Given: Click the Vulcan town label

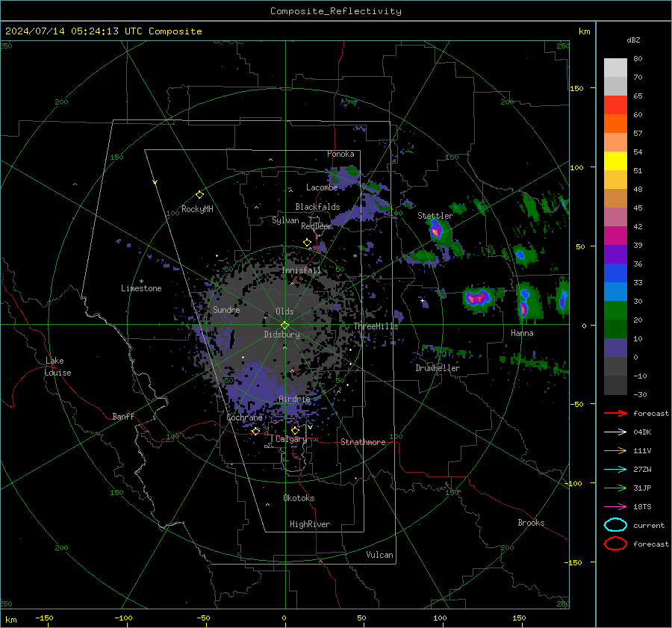Looking at the screenshot, I should click(379, 555).
